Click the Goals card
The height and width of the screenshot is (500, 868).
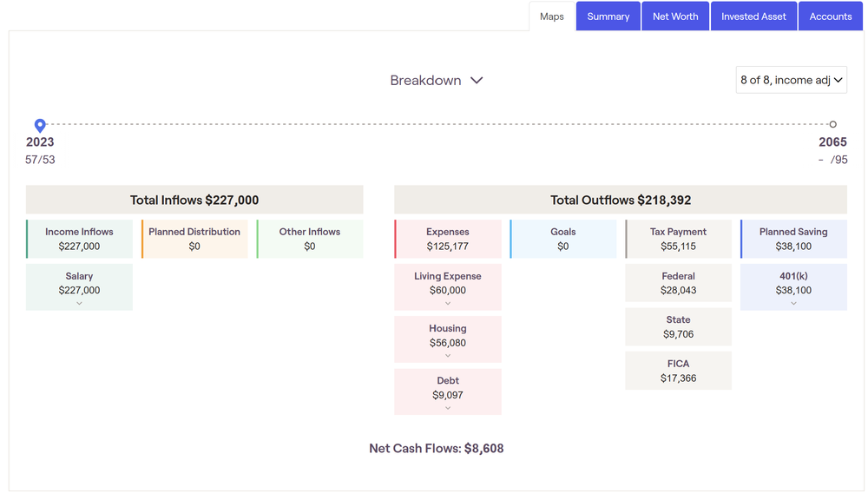[563, 239]
